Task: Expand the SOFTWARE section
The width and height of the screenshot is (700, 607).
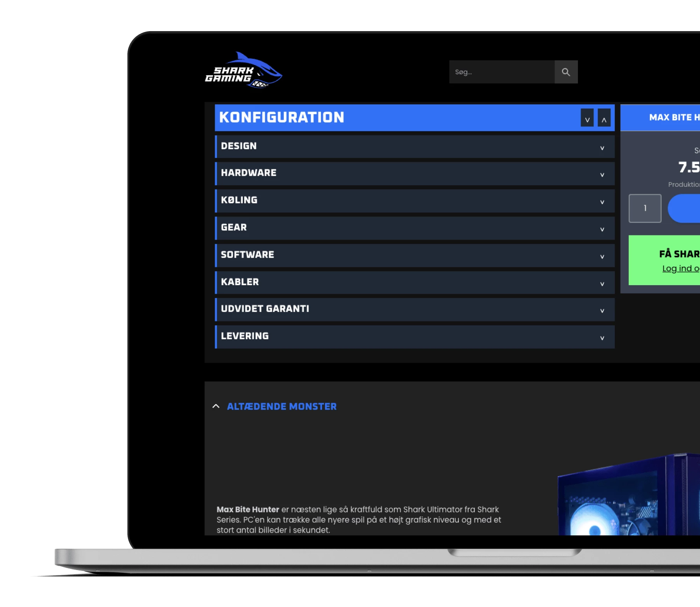Action: click(415, 255)
